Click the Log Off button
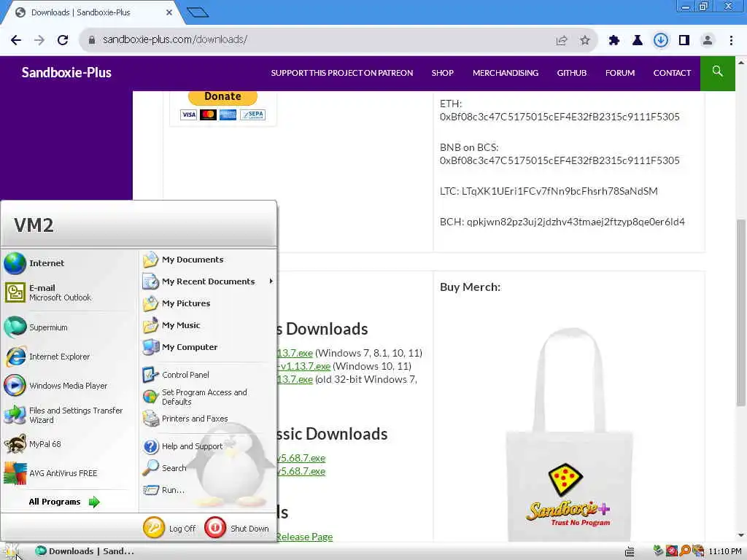Image resolution: width=747 pixels, height=560 pixels. pos(169,528)
